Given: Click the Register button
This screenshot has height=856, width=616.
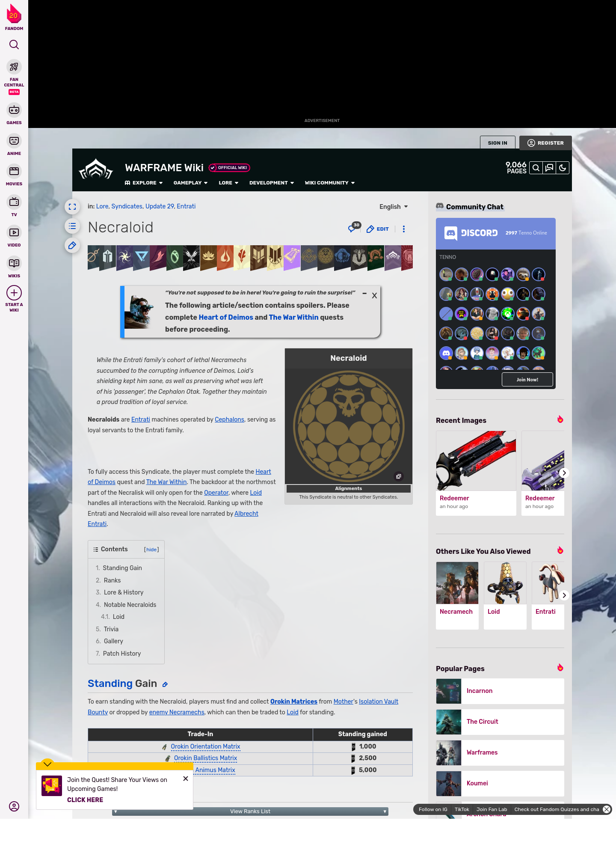Looking at the screenshot, I should coord(545,143).
